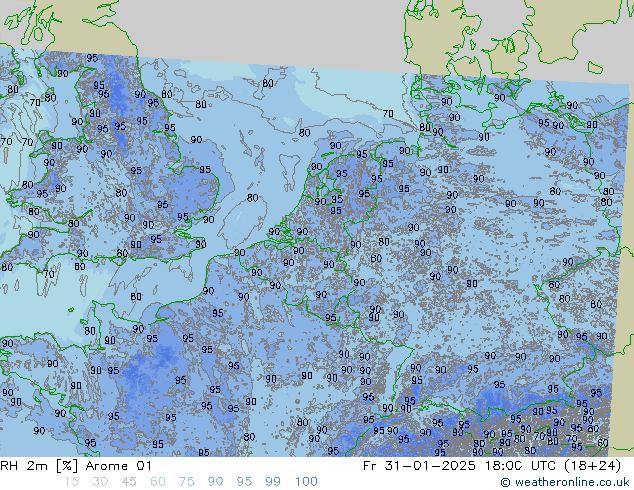Select legend value 100 in the bottom scale

pos(306,482)
